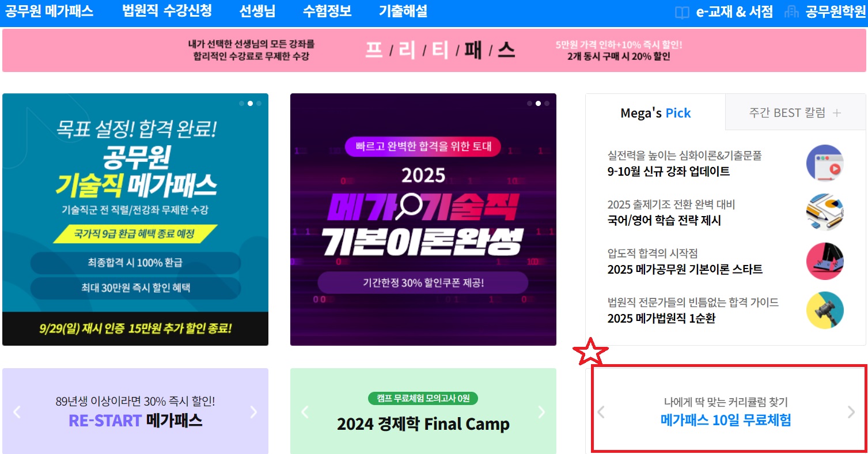Open the 법원직 수강신청 menu
Image resolution: width=868 pixels, height=454 pixels.
pyautogui.click(x=167, y=12)
